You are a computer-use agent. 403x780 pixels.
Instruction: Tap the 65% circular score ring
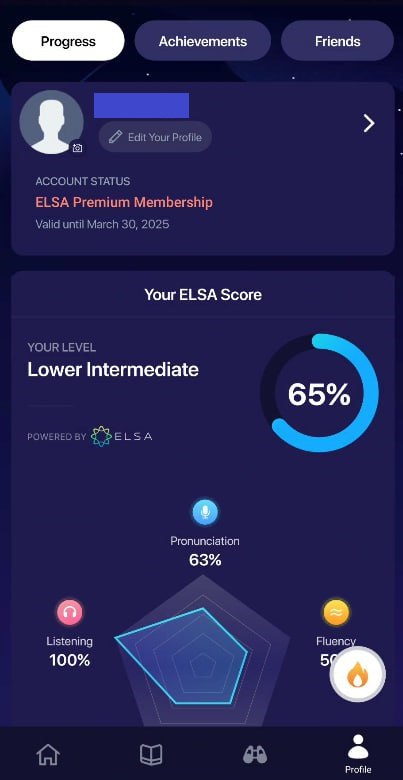319,393
